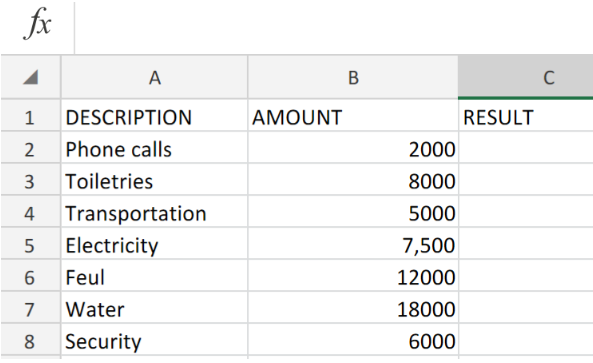The height and width of the screenshot is (363, 593).
Task: Select column C header
Action: pyautogui.click(x=526, y=77)
